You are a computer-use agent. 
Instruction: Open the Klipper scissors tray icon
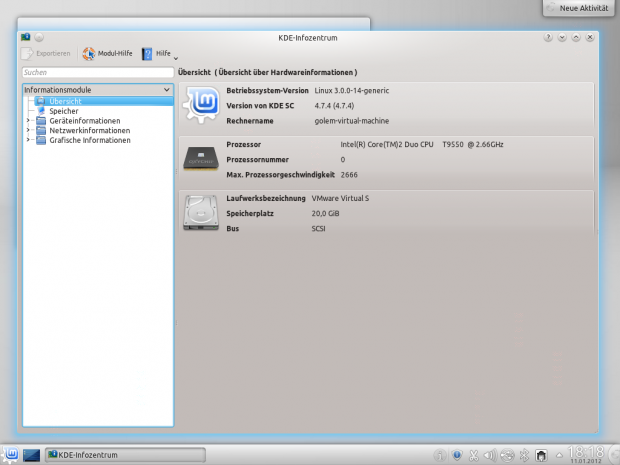point(474,456)
